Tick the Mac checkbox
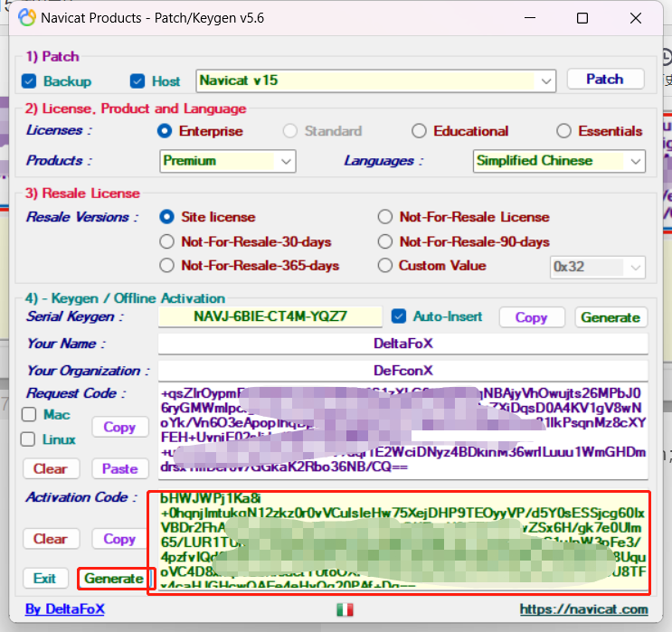672x632 pixels. [29, 415]
